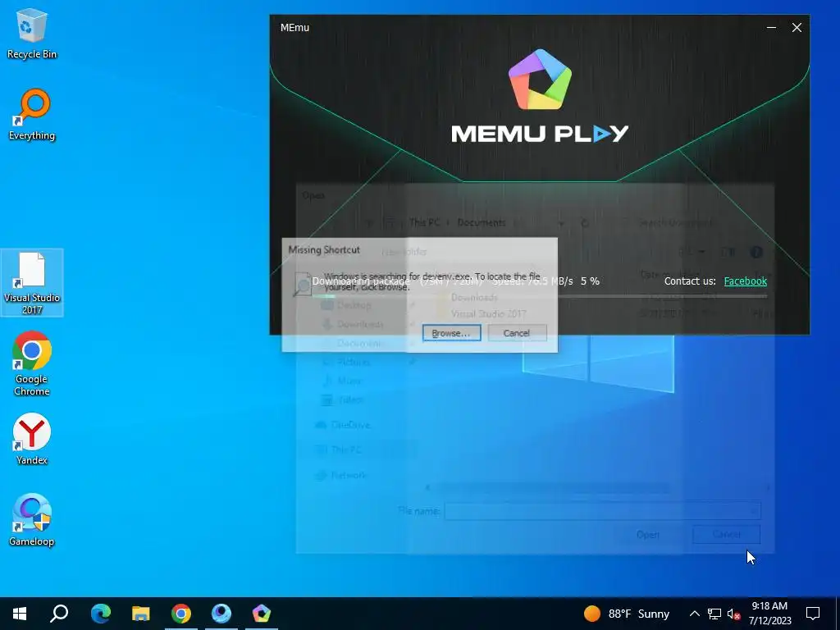Switch to MEmu installer in the taskbar
Screen dimensions: 840x630
pos(262,614)
